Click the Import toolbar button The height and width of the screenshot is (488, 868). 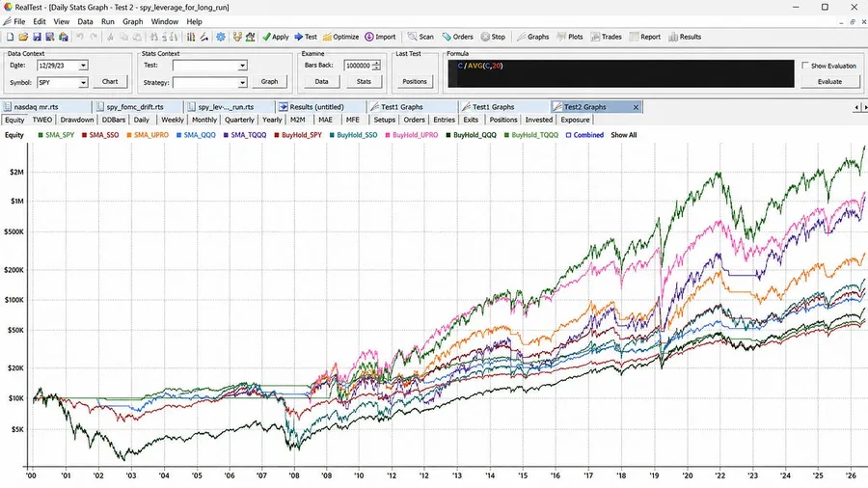(380, 37)
